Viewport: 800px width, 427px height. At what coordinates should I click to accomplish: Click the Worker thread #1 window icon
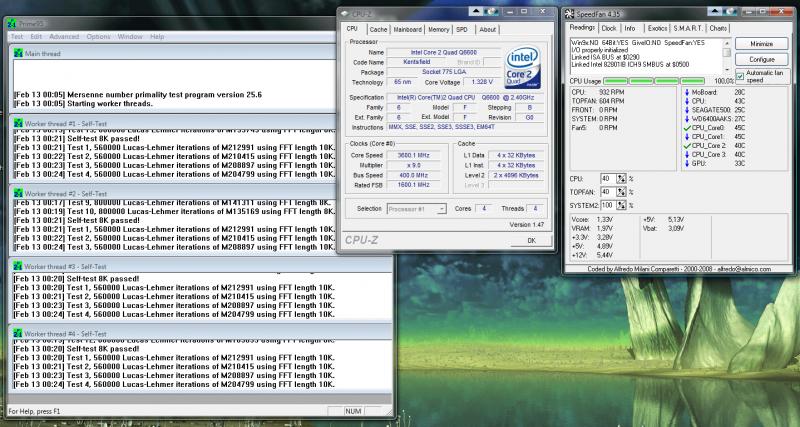coord(18,123)
